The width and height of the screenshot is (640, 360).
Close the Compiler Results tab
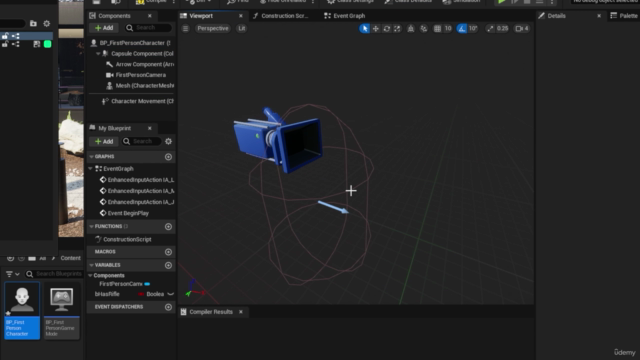241,312
